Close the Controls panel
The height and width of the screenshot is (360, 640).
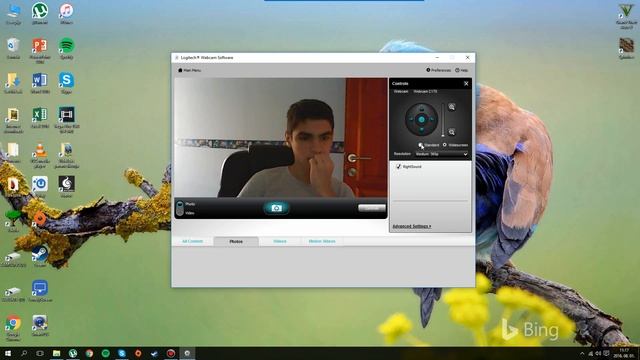[x=466, y=84]
